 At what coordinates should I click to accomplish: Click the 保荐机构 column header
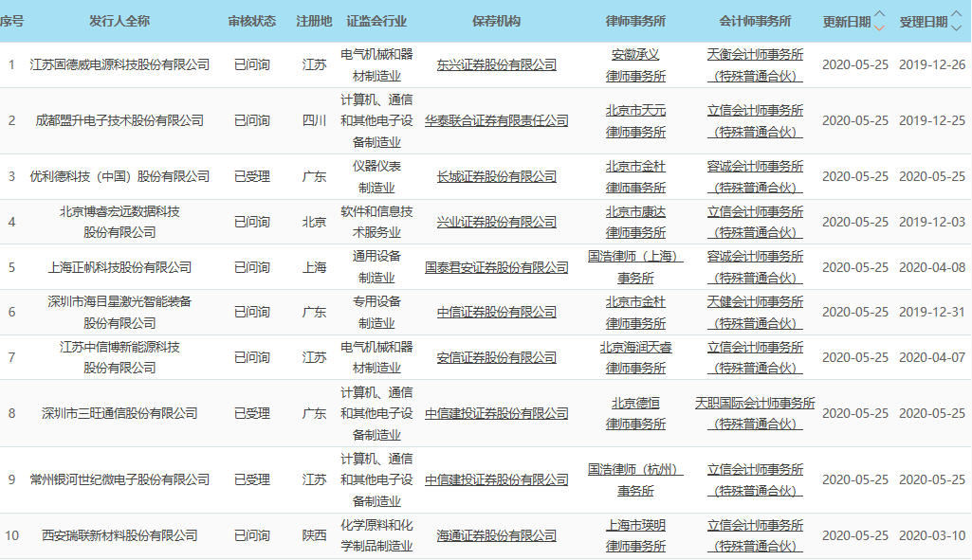[x=496, y=21]
